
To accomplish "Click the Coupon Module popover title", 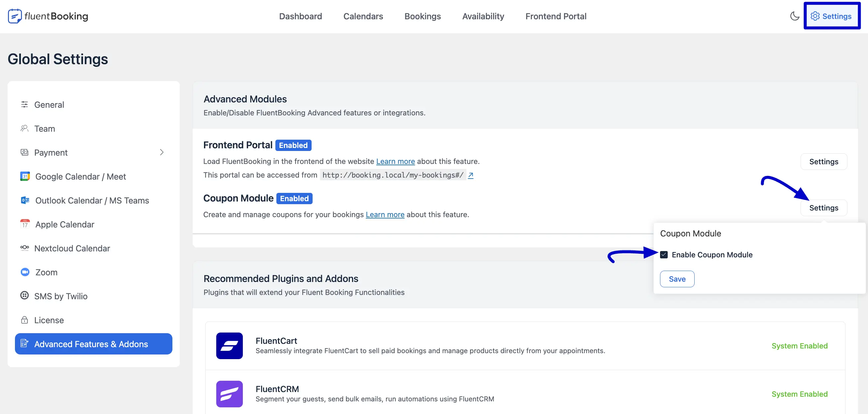I will click(x=690, y=233).
